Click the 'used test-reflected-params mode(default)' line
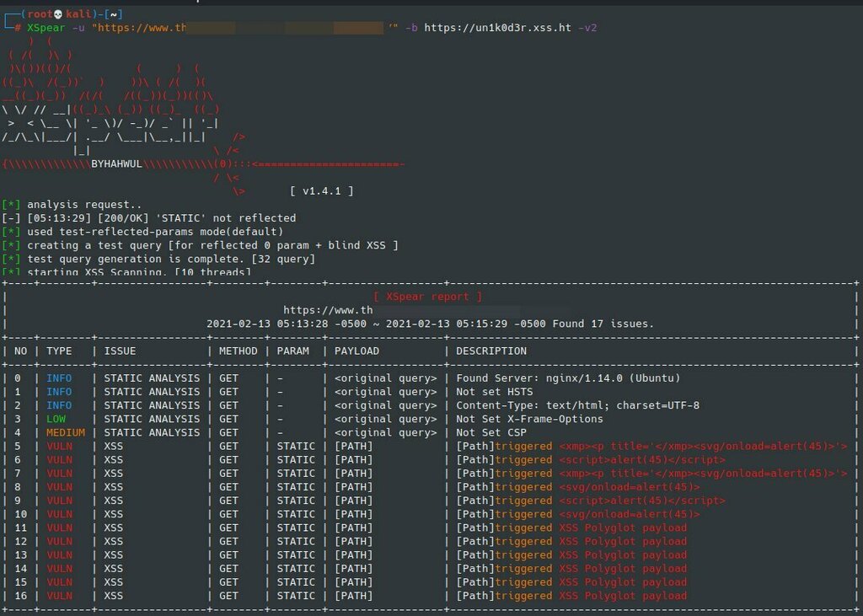The width and height of the screenshot is (863, 616). (155, 232)
